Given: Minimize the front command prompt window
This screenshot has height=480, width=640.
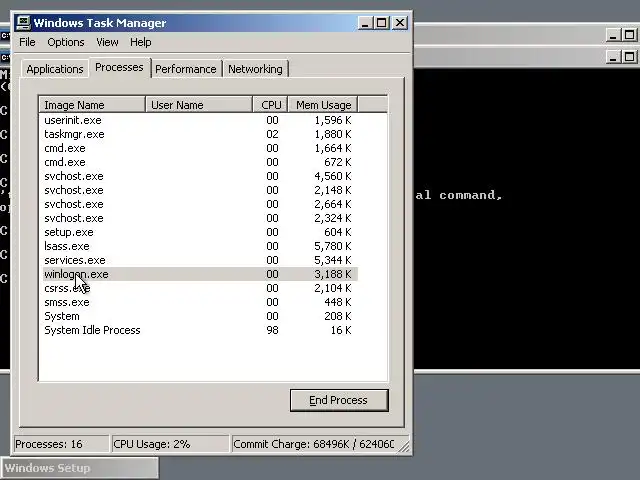Looking at the screenshot, I should point(613,57).
